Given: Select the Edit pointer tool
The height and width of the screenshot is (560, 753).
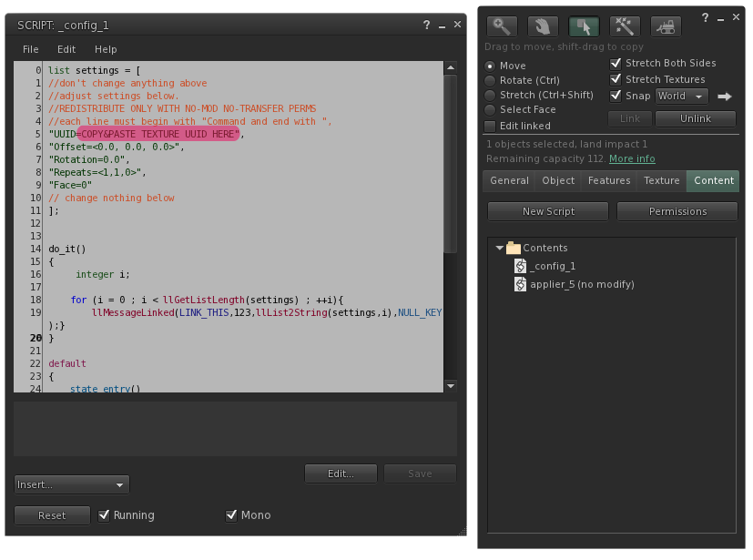Looking at the screenshot, I should (584, 27).
